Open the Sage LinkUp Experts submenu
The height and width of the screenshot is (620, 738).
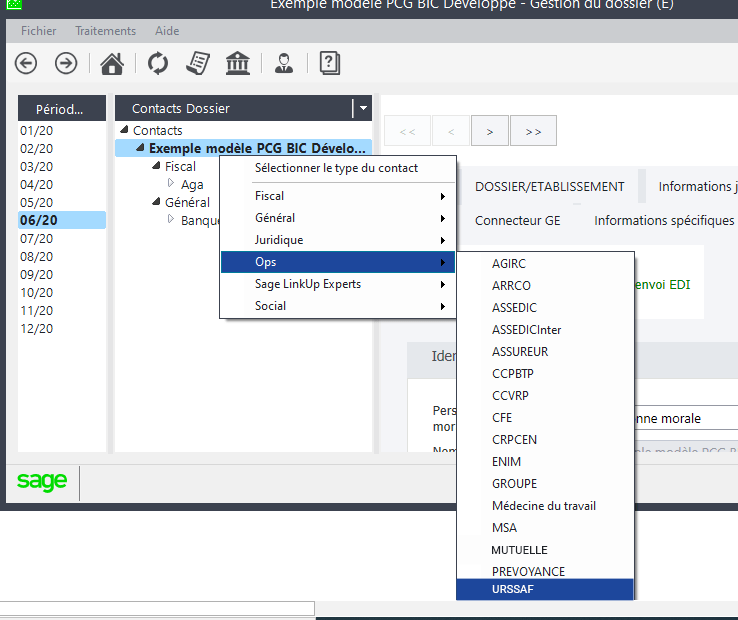(338, 284)
